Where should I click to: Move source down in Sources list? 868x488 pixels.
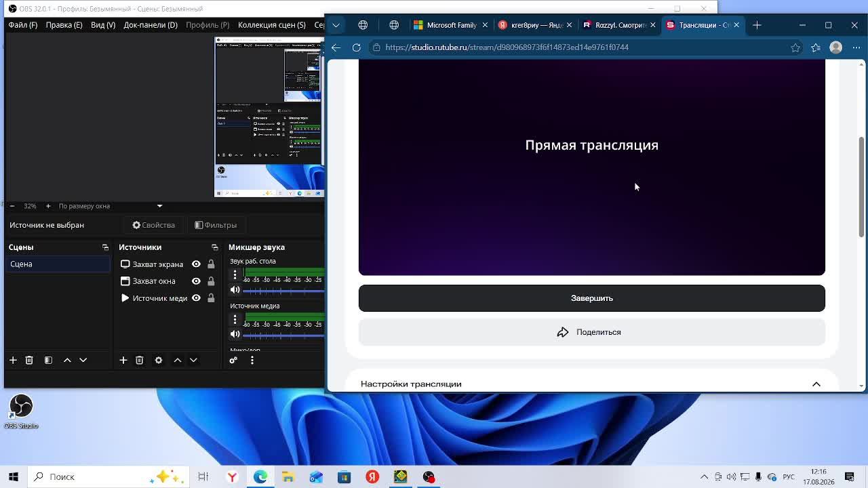193,360
